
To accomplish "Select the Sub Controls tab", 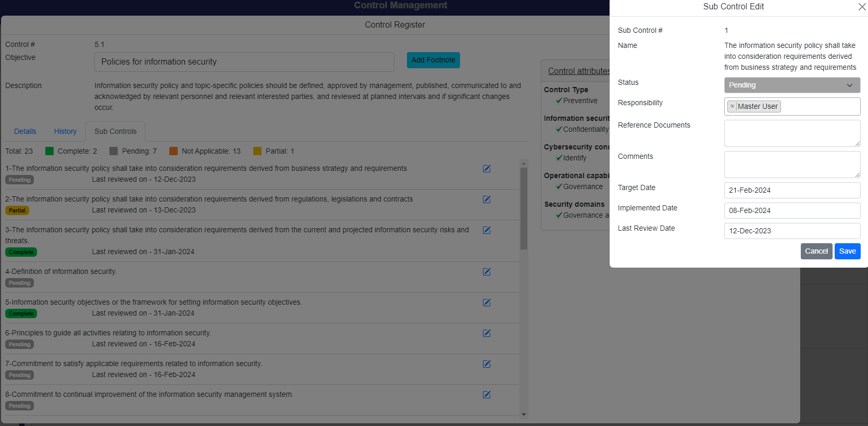I will point(115,131).
